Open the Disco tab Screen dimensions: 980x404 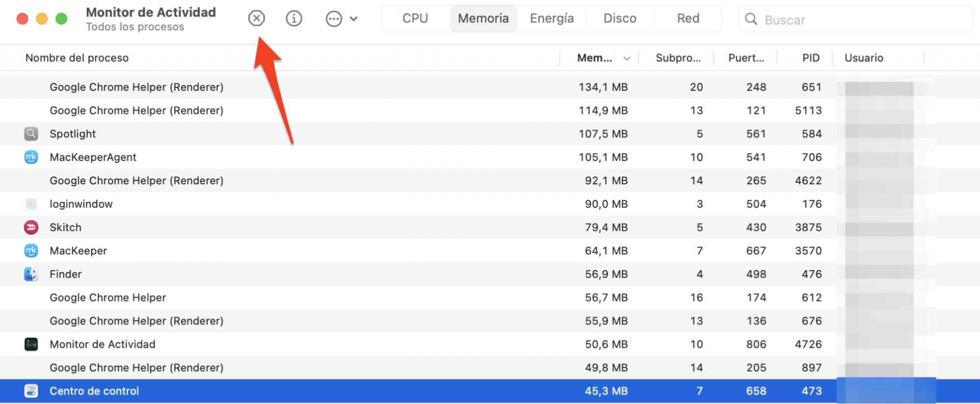pyautogui.click(x=620, y=19)
